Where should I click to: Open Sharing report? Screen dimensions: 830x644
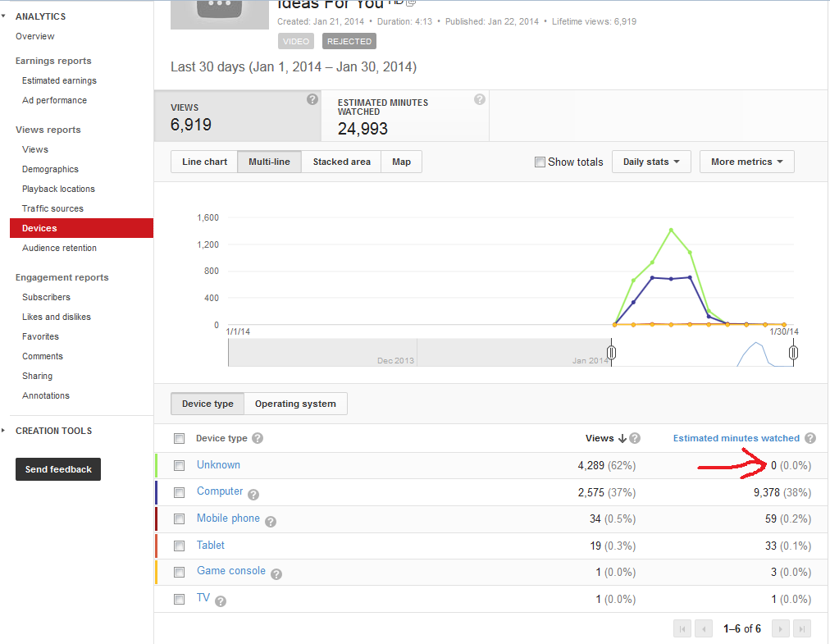tap(37, 376)
